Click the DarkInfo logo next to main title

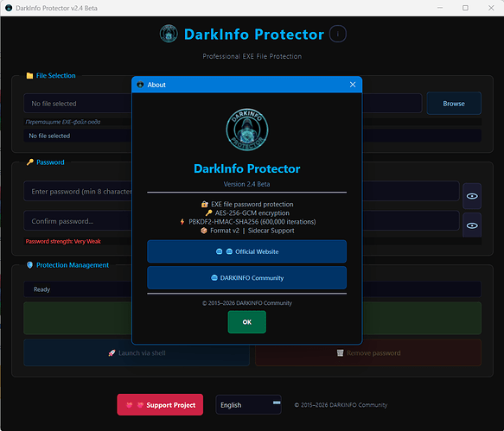(x=169, y=34)
